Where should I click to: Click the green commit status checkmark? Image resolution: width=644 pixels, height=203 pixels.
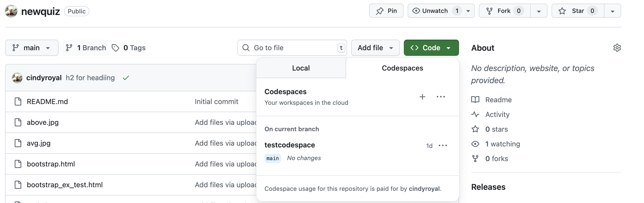(x=126, y=78)
